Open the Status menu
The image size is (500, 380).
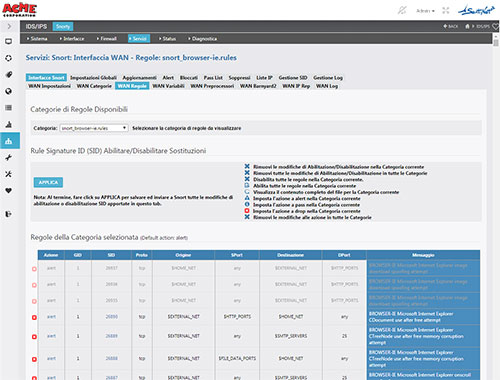(x=167, y=39)
